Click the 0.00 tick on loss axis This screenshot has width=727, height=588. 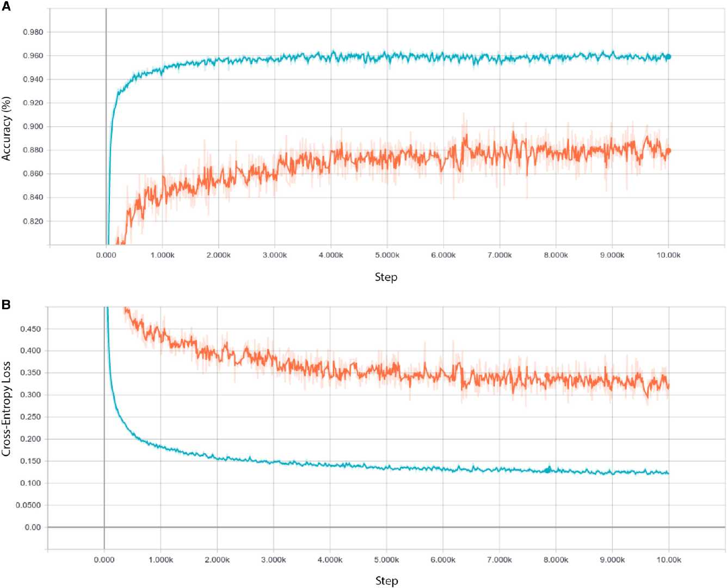[33, 527]
